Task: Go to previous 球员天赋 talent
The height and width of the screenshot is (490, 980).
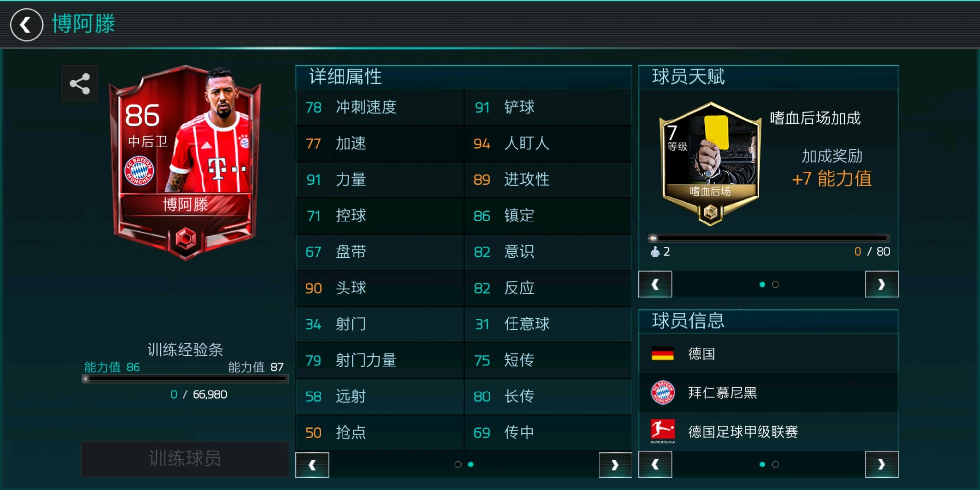Action: point(655,284)
